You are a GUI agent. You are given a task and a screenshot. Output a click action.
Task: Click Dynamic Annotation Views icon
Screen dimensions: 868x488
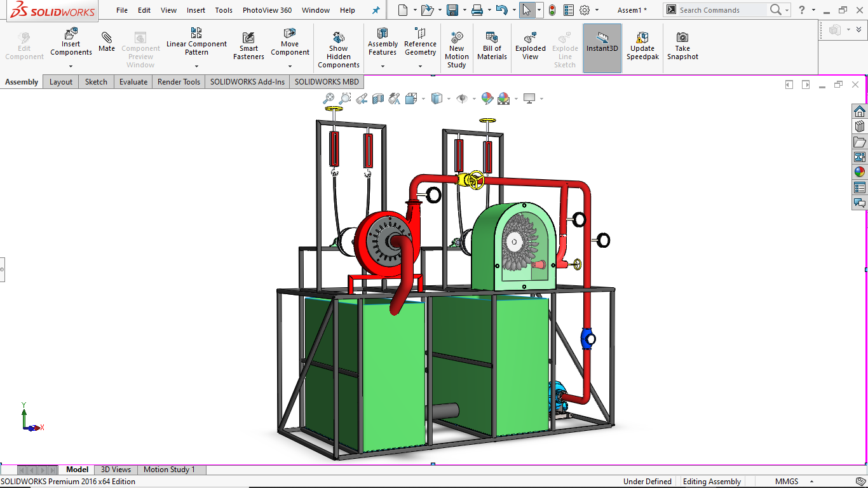(395, 98)
